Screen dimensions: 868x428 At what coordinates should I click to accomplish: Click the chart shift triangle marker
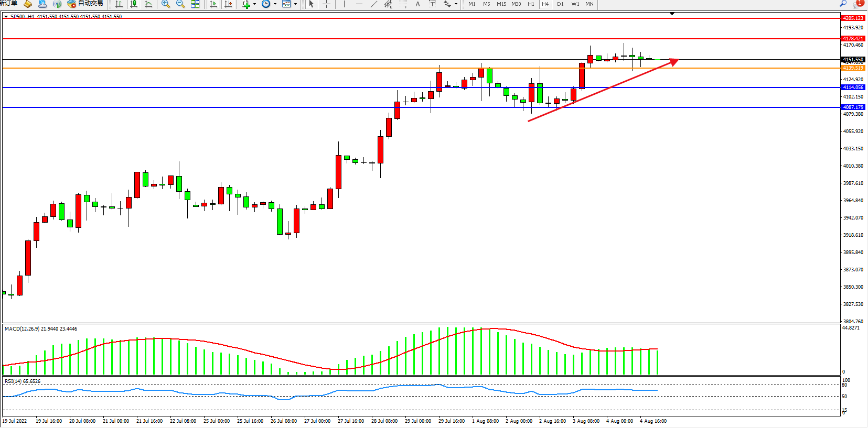tap(672, 14)
